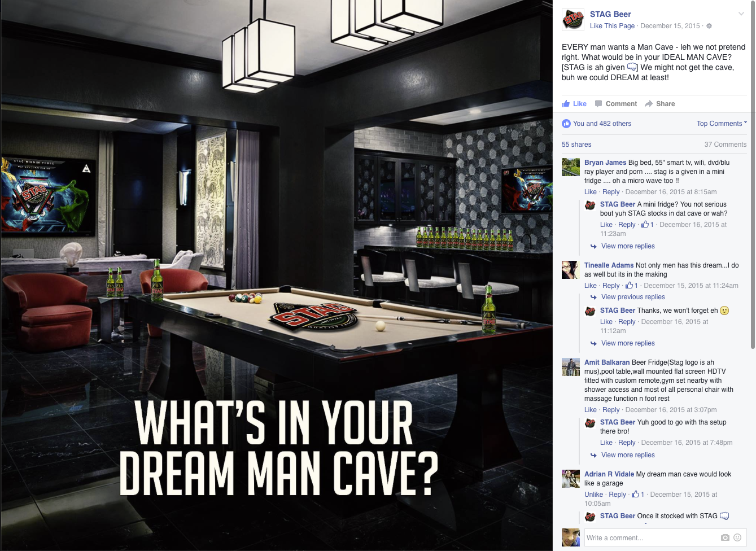Click Bryan James profile picture
Image resolution: width=756 pixels, height=551 pixels.
point(571,167)
